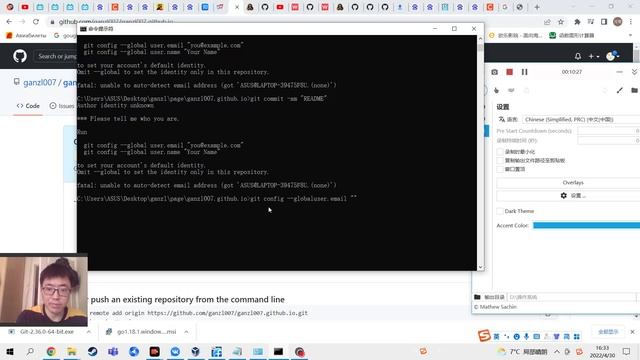Go forward in Chrome browser
Viewport: 640px width, 360px height.
tap(22, 22)
